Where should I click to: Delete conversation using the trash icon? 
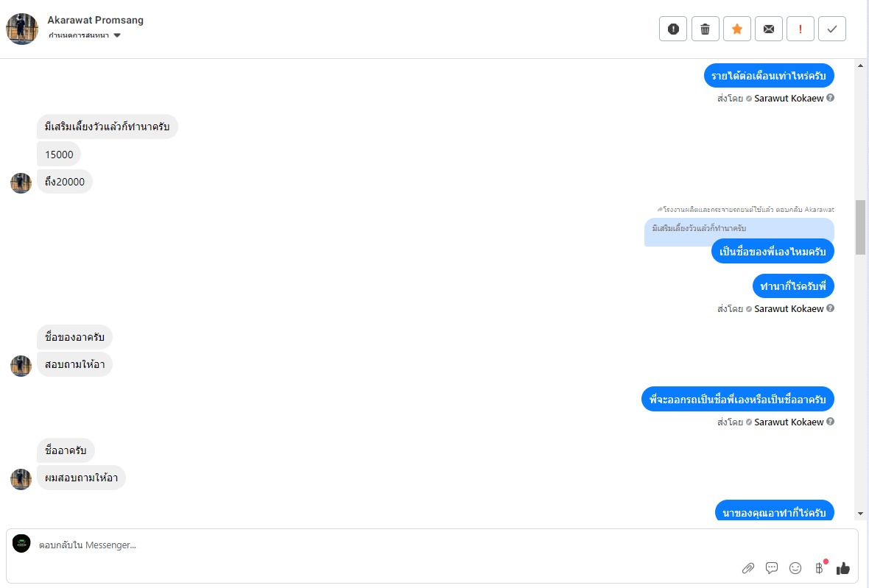coord(705,29)
